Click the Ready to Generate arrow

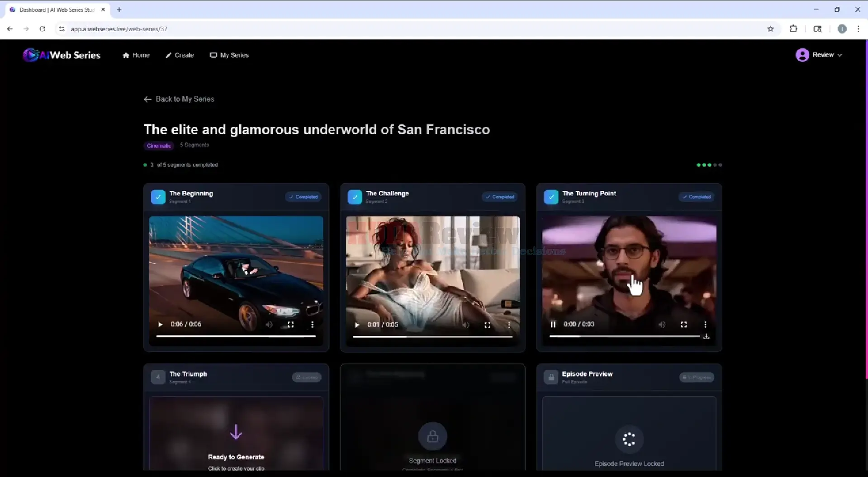[x=236, y=432]
